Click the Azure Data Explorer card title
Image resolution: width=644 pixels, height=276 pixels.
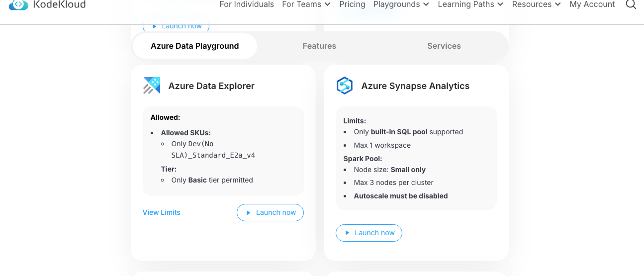coord(211,86)
